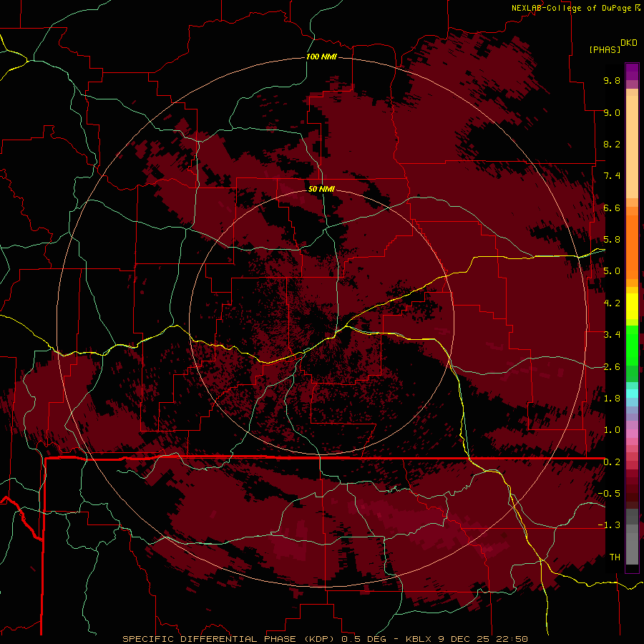Click the 6.6 value on the color scale
This screenshot has height=644, width=644.
point(612,208)
